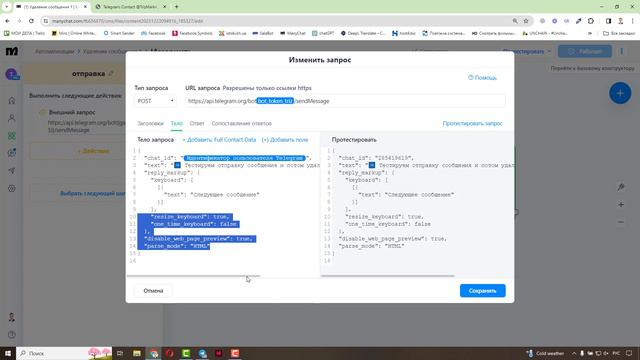Click the Сохранить button

(x=482, y=291)
